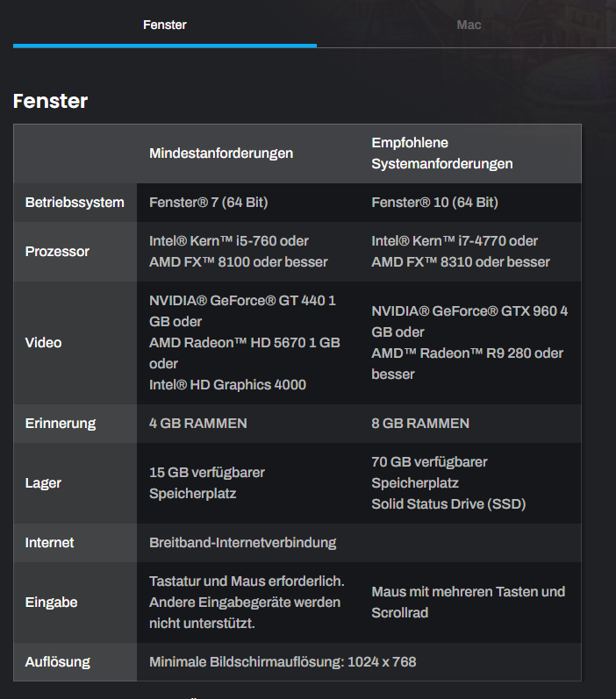Image resolution: width=616 pixels, height=699 pixels.
Task: Click the Erinnerung row label
Action: tap(61, 424)
